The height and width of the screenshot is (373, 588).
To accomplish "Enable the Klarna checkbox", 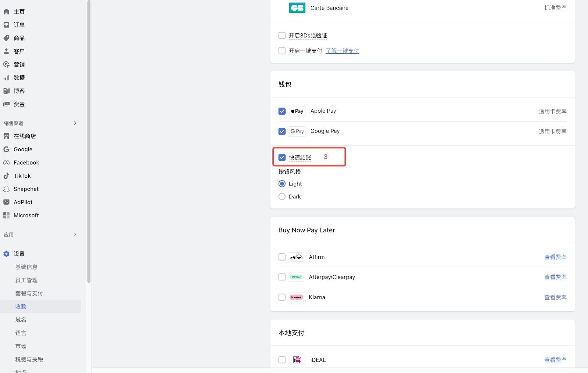I will (282, 297).
